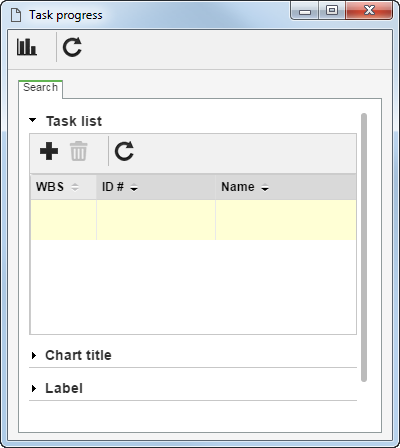
Task: Click the refresh icon beside the chart button
Action: 72,47
